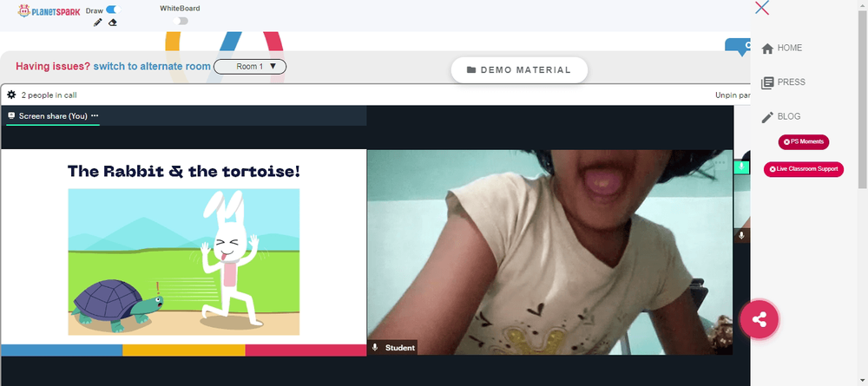Open call settings gear icon

click(x=11, y=95)
